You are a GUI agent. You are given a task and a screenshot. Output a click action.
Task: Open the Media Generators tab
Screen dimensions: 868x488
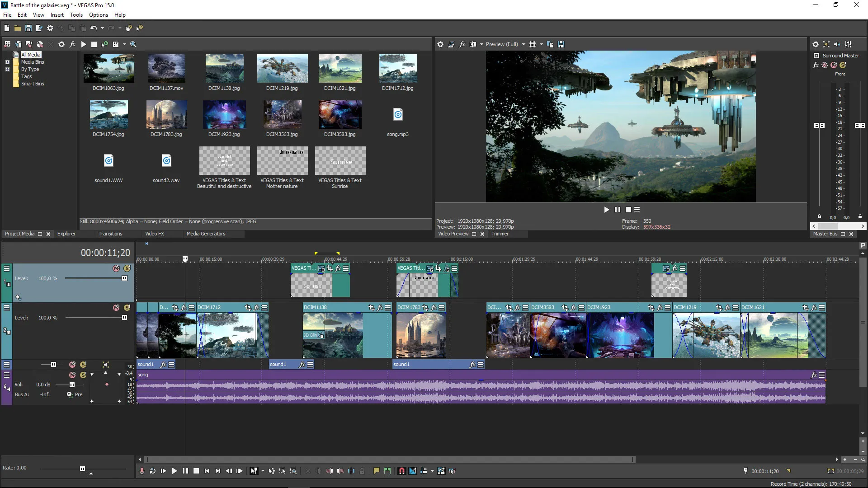(206, 234)
